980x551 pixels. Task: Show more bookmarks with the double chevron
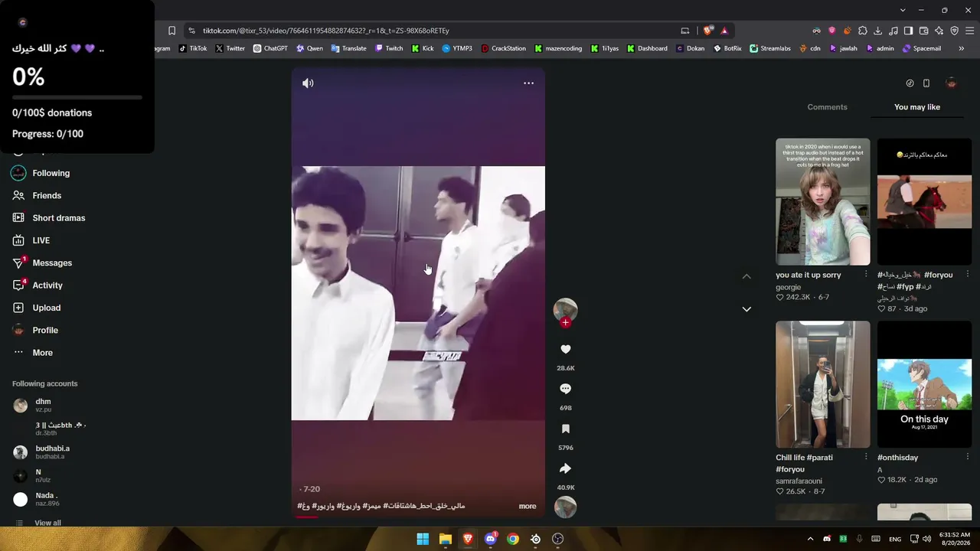click(961, 48)
